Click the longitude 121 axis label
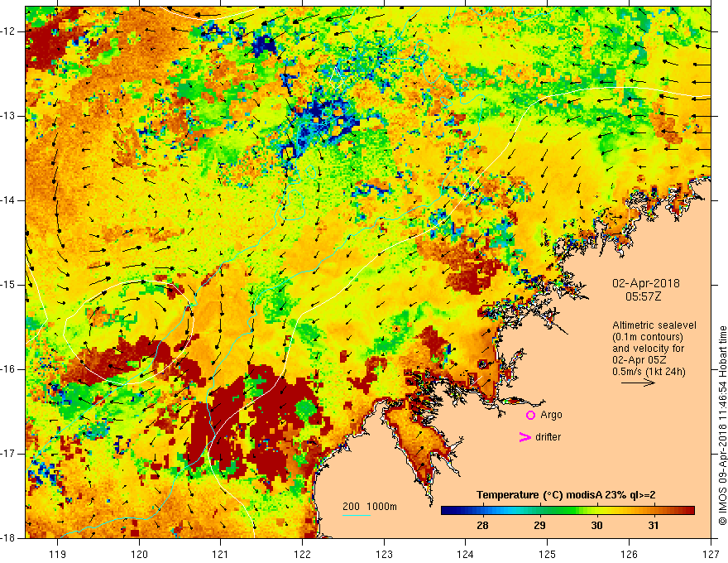This screenshot has height=563, width=728. click(221, 554)
